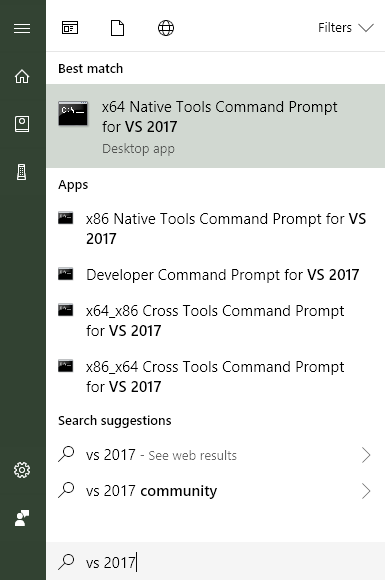This screenshot has height=580, width=385.
Task: Click the x64_x86 Cross Tools console icon
Action: tap(66, 310)
